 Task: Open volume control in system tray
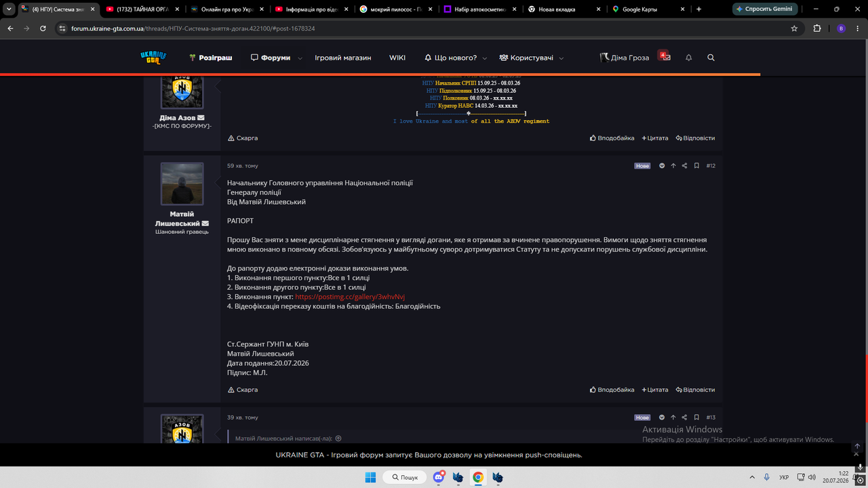(x=812, y=477)
